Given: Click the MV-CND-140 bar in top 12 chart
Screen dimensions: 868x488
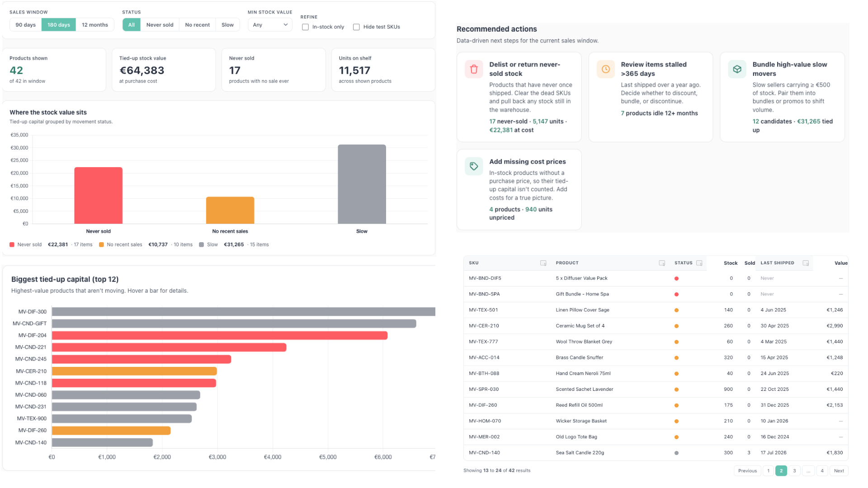Looking at the screenshot, I should pyautogui.click(x=102, y=442).
